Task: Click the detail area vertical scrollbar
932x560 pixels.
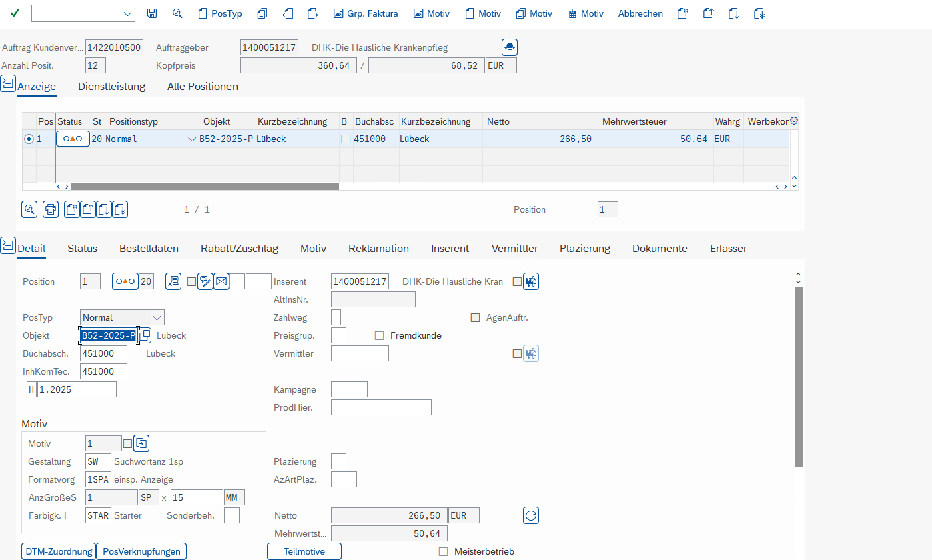Action: pyautogui.click(x=799, y=377)
